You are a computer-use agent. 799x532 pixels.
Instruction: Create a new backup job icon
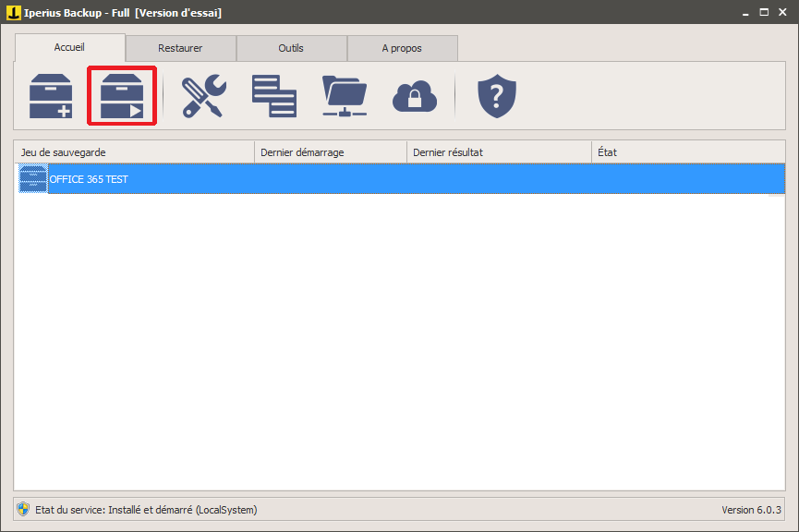pos(51,96)
